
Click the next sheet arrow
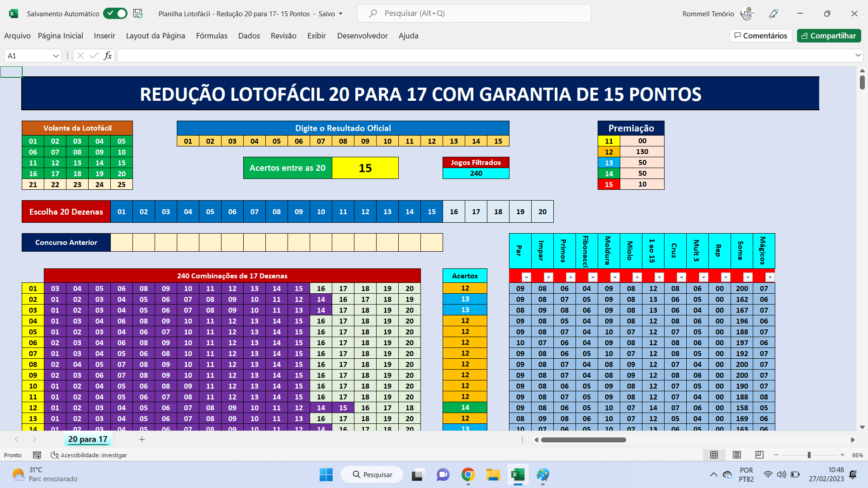[34, 439]
